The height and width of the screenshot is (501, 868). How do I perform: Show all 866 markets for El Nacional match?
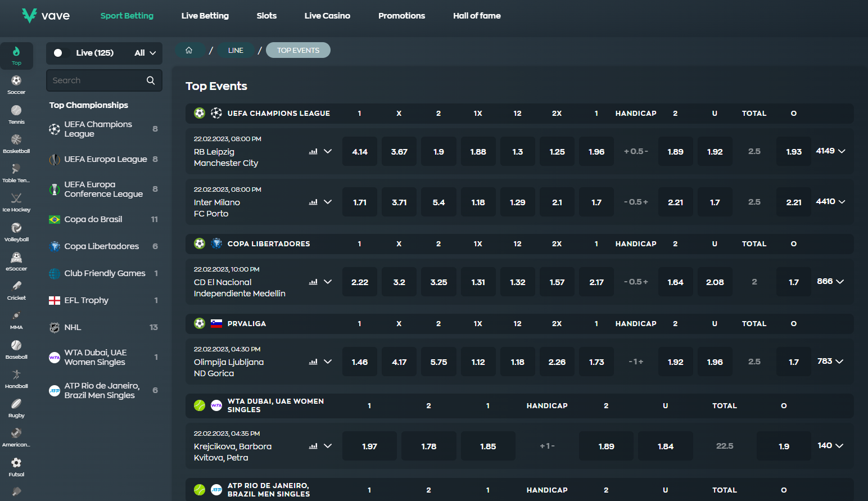(831, 282)
